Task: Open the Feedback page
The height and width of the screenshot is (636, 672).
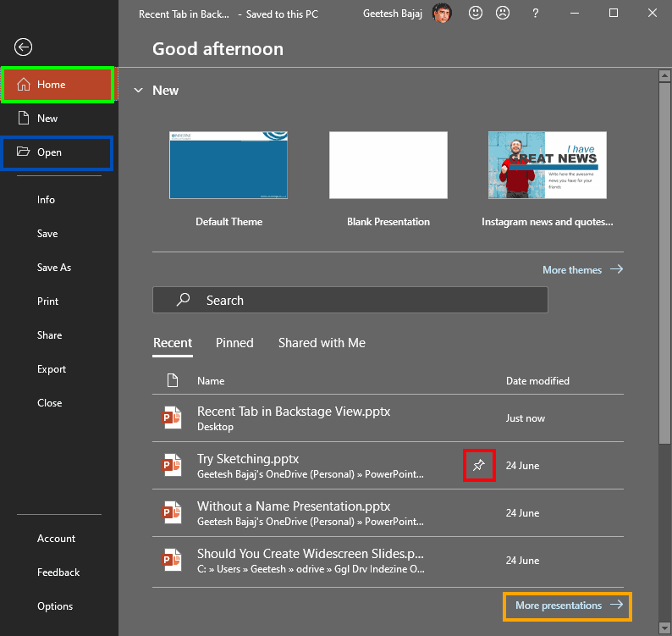Action: pos(59,572)
